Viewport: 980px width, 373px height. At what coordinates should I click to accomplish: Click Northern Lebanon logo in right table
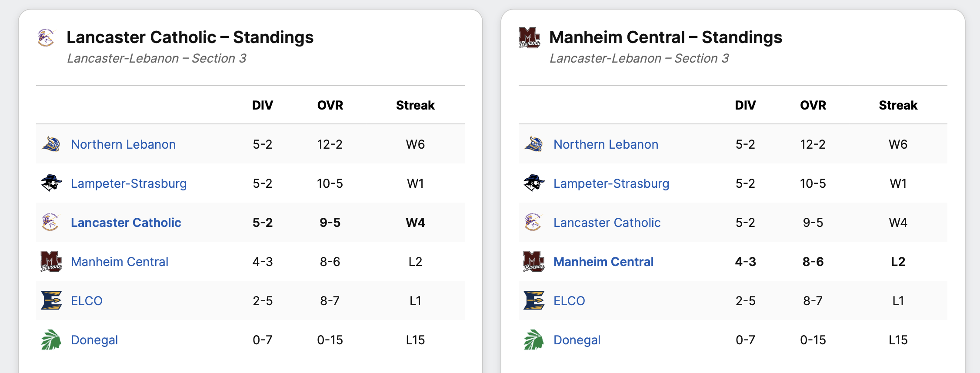[x=533, y=144]
